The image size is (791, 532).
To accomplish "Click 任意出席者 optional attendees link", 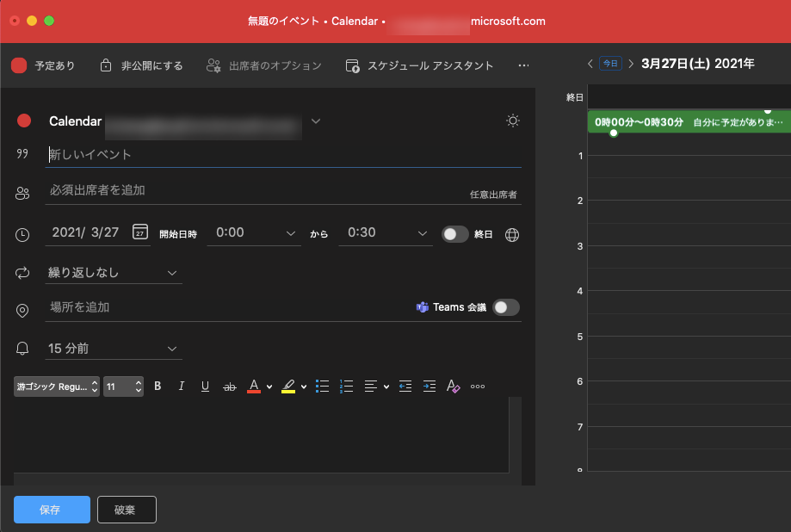I will pyautogui.click(x=493, y=195).
